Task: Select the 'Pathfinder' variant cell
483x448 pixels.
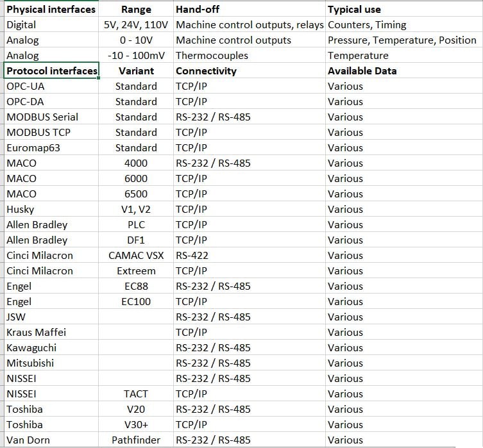Action: coord(136,440)
